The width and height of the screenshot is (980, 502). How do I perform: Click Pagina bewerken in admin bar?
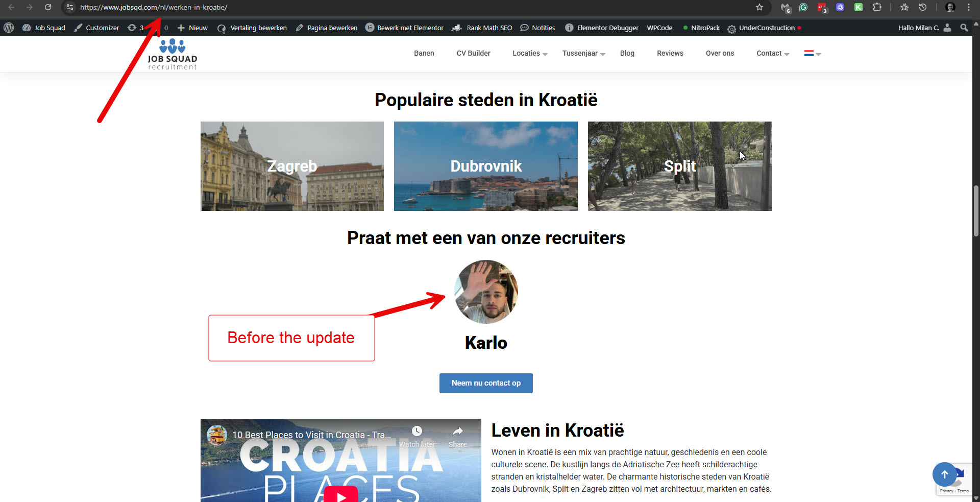pyautogui.click(x=327, y=28)
